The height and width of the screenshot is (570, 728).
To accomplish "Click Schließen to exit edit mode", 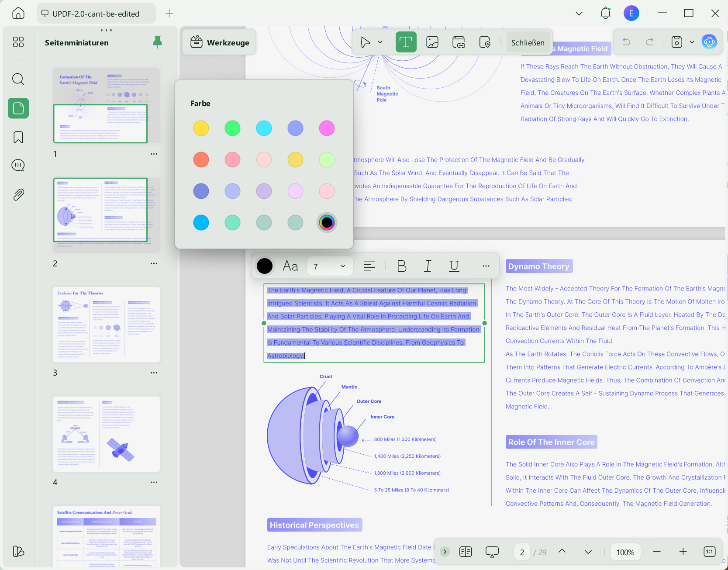I will point(528,42).
